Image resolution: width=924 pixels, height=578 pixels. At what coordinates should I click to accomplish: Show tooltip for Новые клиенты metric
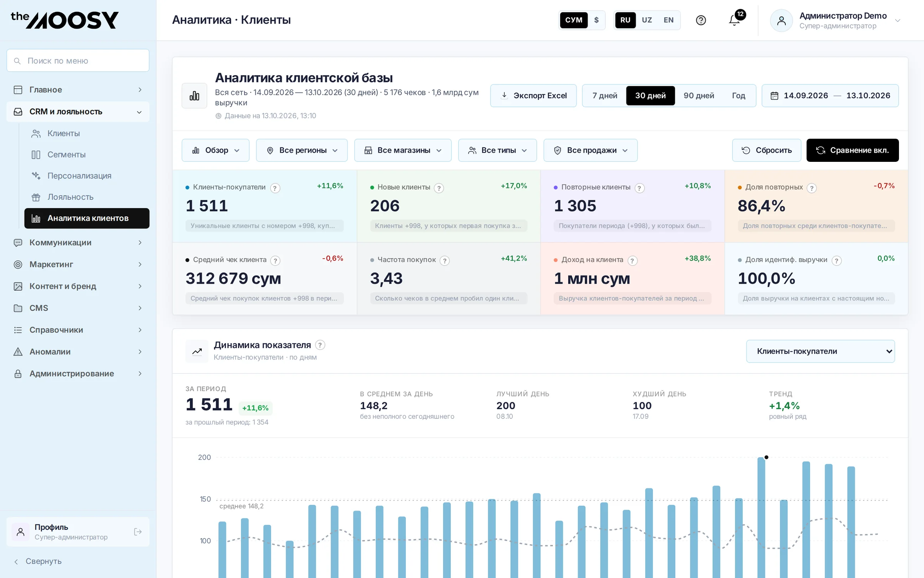(x=439, y=188)
